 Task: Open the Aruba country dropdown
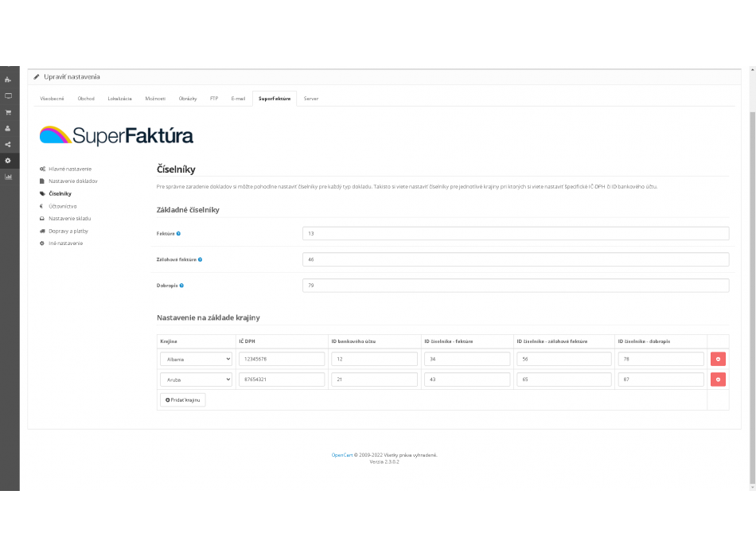pos(197,380)
